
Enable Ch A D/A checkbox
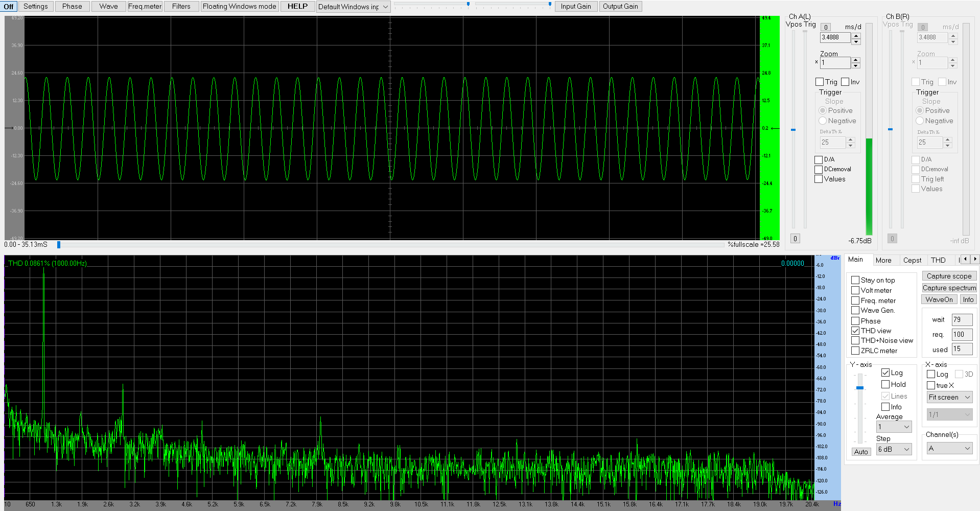[x=819, y=159]
